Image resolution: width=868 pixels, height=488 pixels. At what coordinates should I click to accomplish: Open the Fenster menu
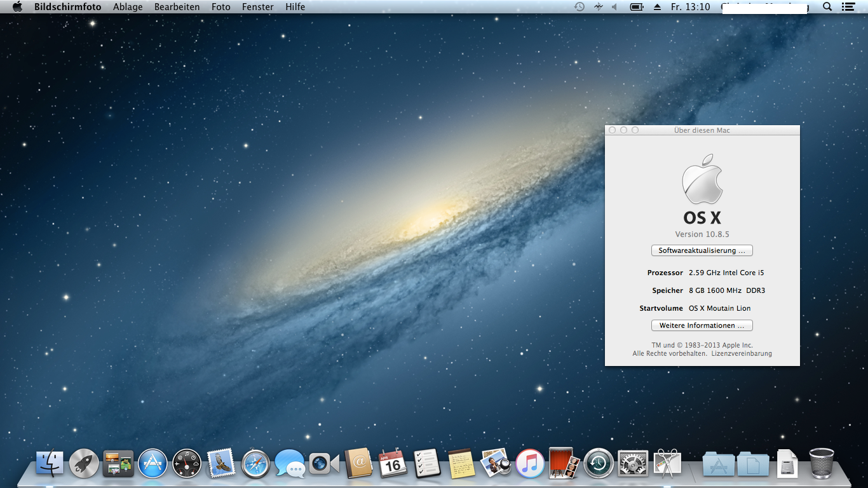[x=258, y=7]
